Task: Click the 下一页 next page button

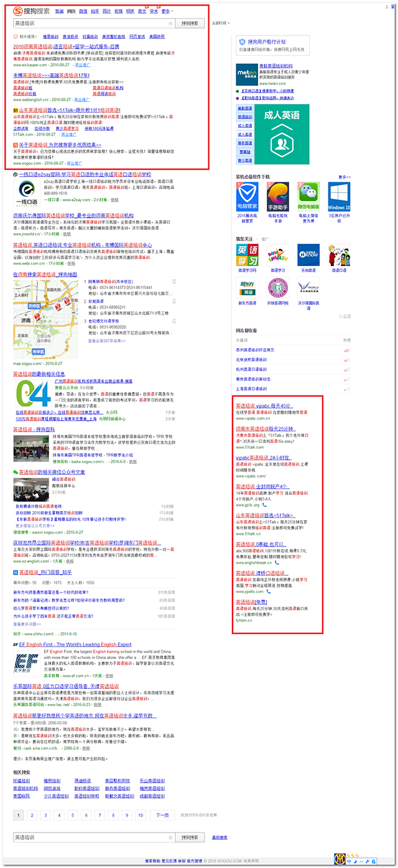Action: point(161,815)
